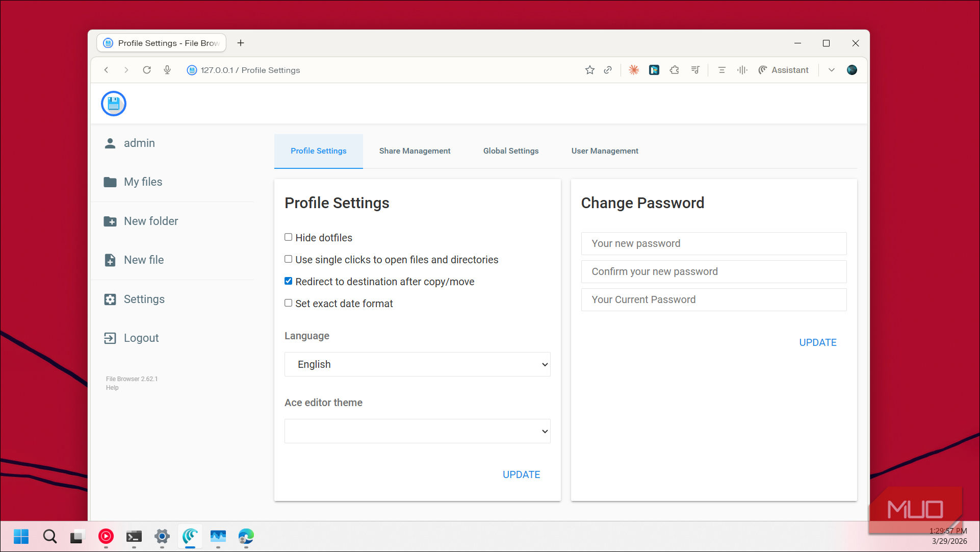Viewport: 980px width, 552px height.
Task: Click Your new password field
Action: pos(714,243)
